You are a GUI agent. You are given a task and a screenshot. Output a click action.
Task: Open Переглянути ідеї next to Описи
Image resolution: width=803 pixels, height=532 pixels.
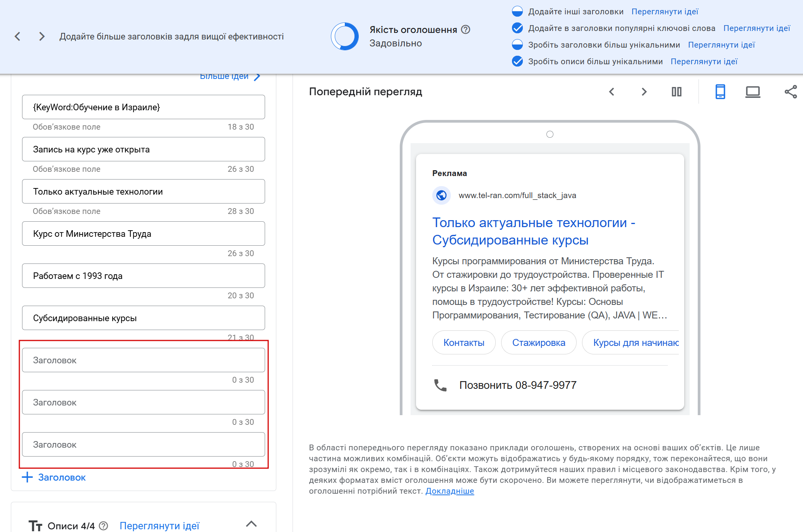(159, 526)
